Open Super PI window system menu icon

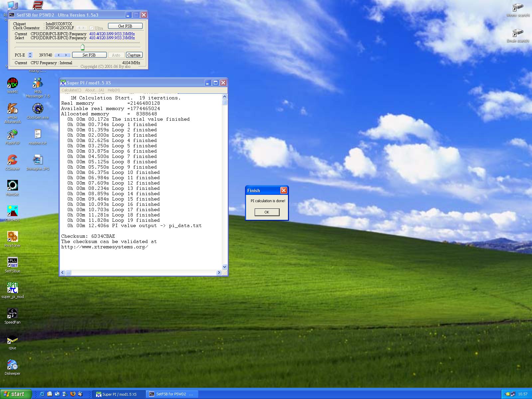pos(63,83)
